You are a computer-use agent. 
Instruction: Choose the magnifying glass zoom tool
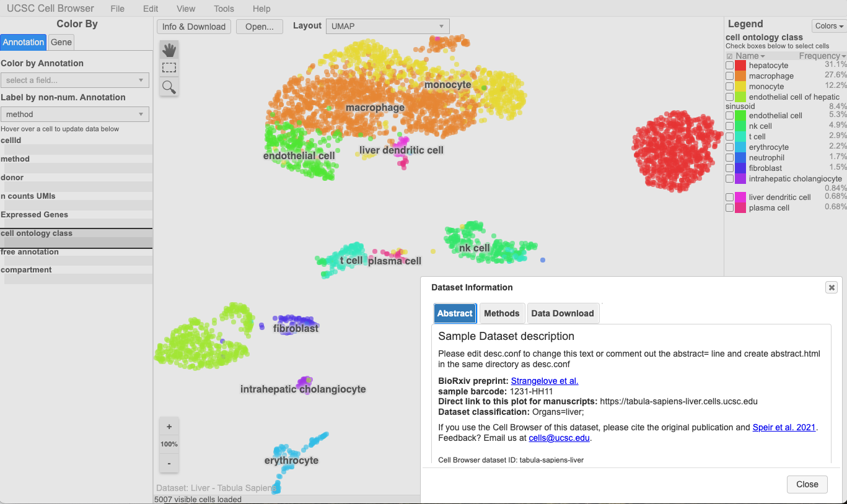(x=169, y=87)
